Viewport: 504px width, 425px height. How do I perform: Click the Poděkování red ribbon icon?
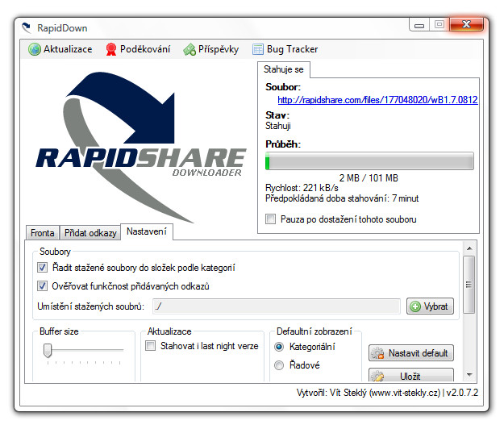[111, 49]
